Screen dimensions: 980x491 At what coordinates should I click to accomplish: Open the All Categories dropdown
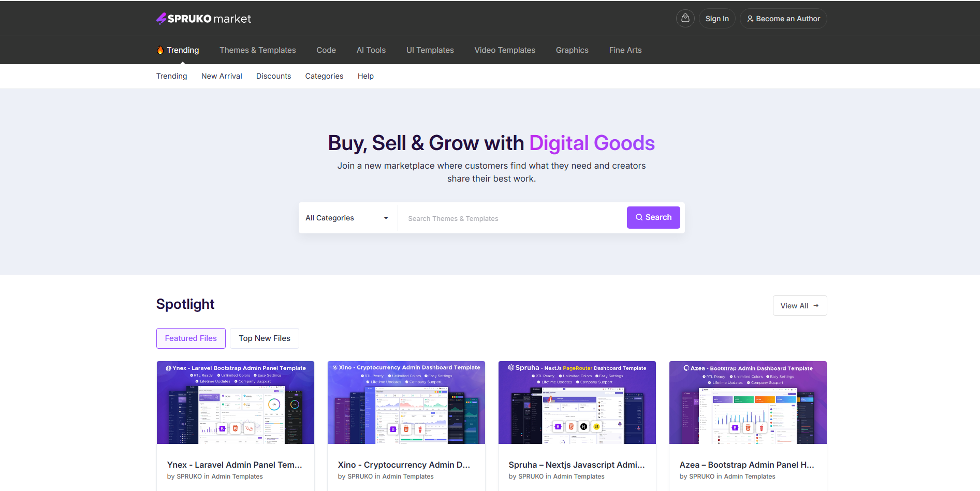[x=347, y=217]
